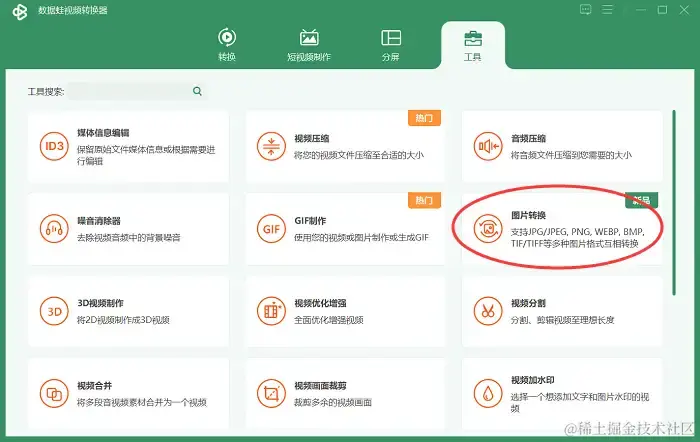Click the 媒体信息编辑 title text
This screenshot has width=700, height=442.
103,133
